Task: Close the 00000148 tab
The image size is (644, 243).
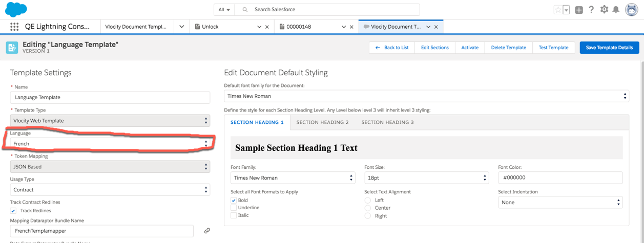Action: click(x=351, y=27)
